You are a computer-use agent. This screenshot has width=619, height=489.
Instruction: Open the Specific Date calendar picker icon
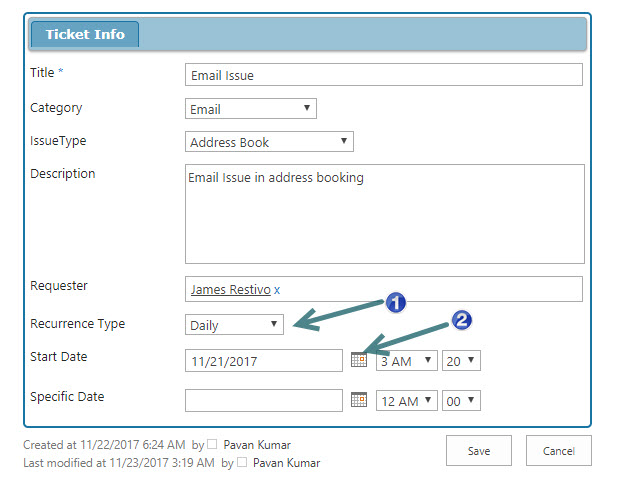[359, 400]
